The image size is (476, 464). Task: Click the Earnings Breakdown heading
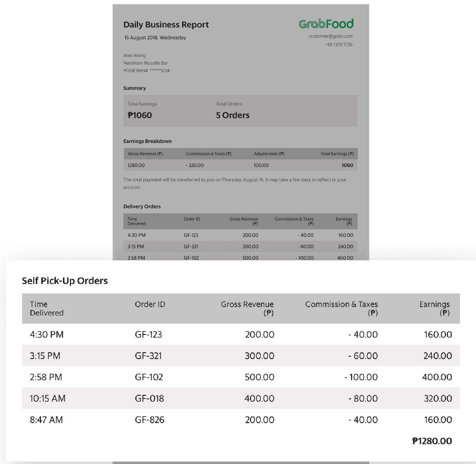(147, 141)
